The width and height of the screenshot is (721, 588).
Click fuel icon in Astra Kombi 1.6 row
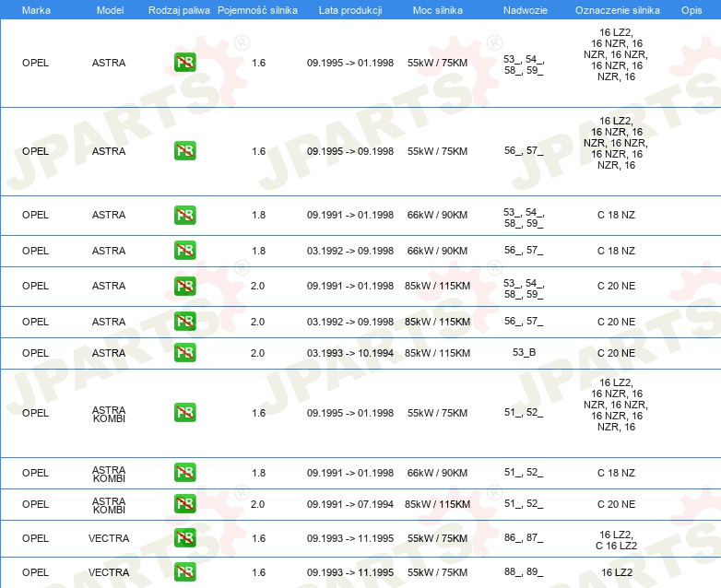(x=184, y=412)
